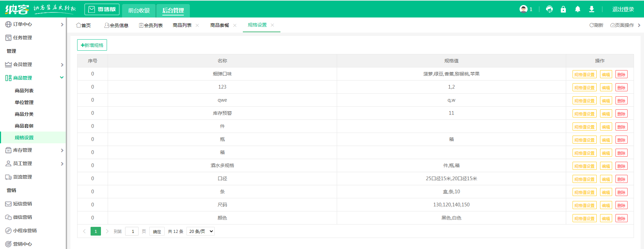The width and height of the screenshot is (644, 249).
Task: Expand the 会员管理 menu chevron
Action: coord(62,65)
